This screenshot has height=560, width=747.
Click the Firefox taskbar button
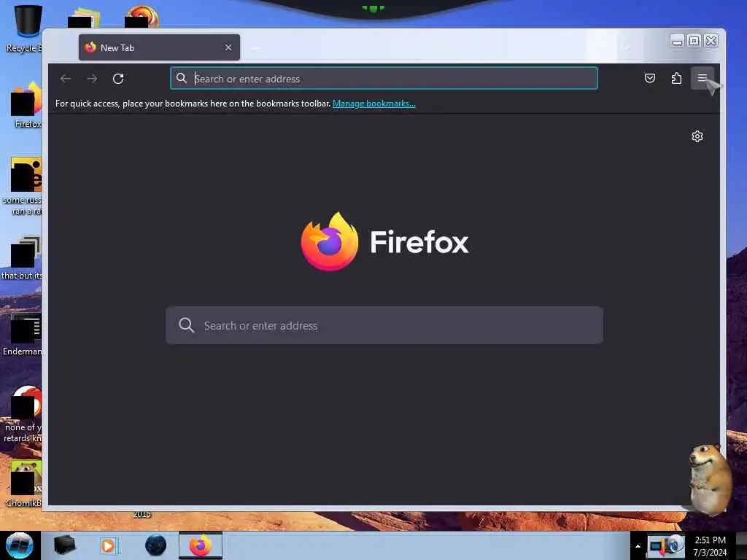(x=200, y=545)
